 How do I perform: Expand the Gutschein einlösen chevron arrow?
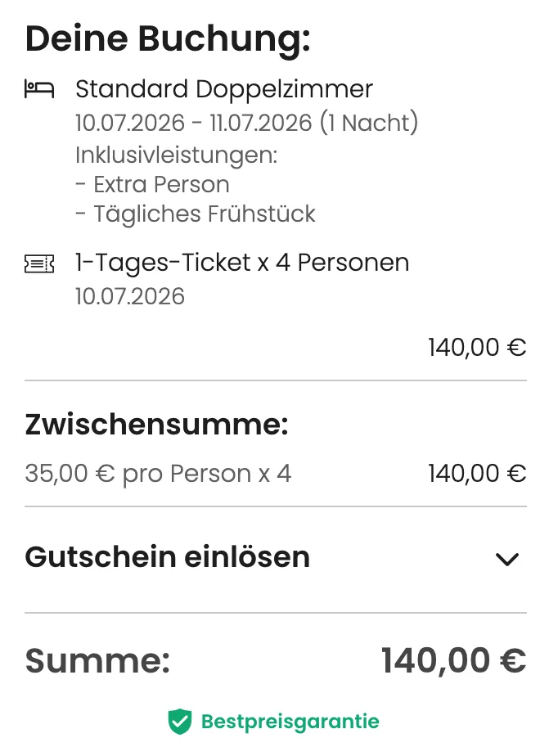pos(507,559)
